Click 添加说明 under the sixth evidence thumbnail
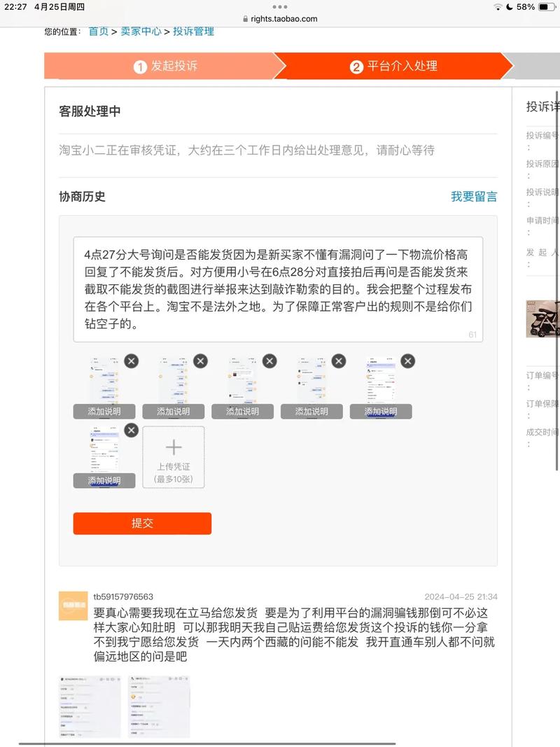Viewport: 560px width, 747px height. coord(104,481)
